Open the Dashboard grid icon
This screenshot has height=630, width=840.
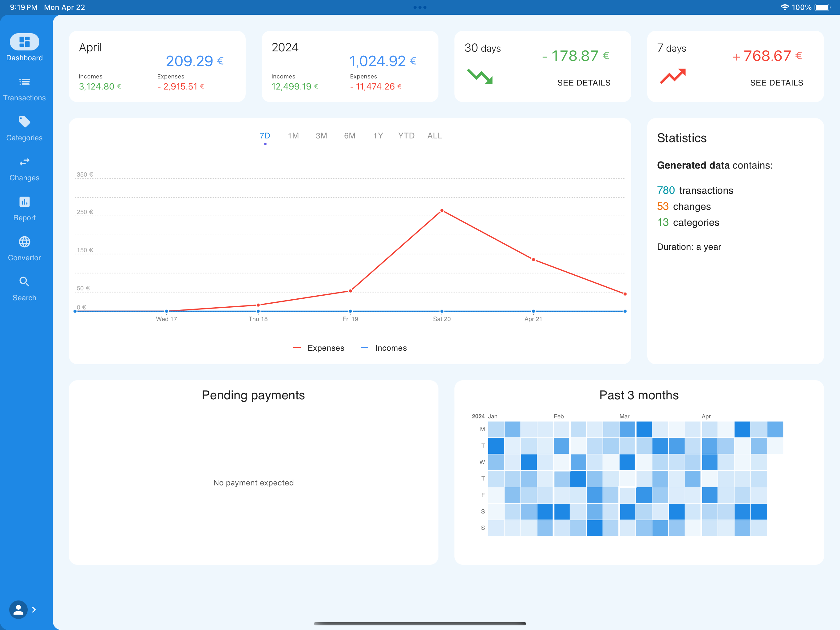(24, 42)
